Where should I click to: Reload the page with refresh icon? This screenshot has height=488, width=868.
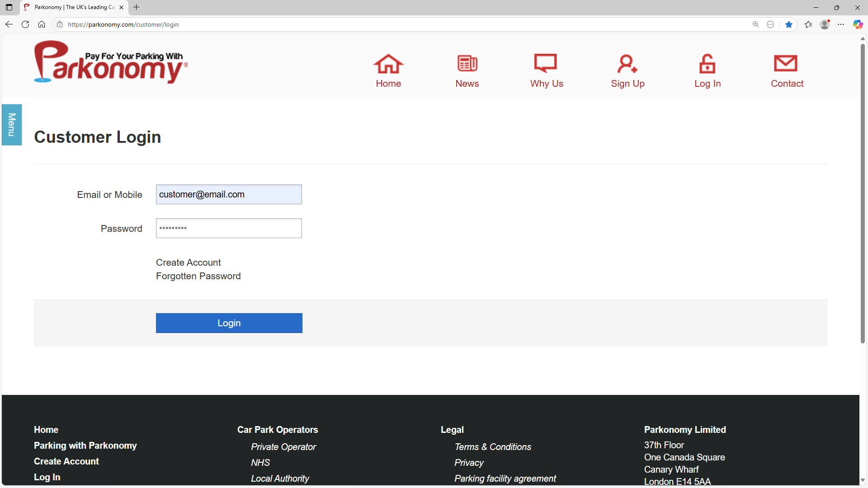coord(25,24)
